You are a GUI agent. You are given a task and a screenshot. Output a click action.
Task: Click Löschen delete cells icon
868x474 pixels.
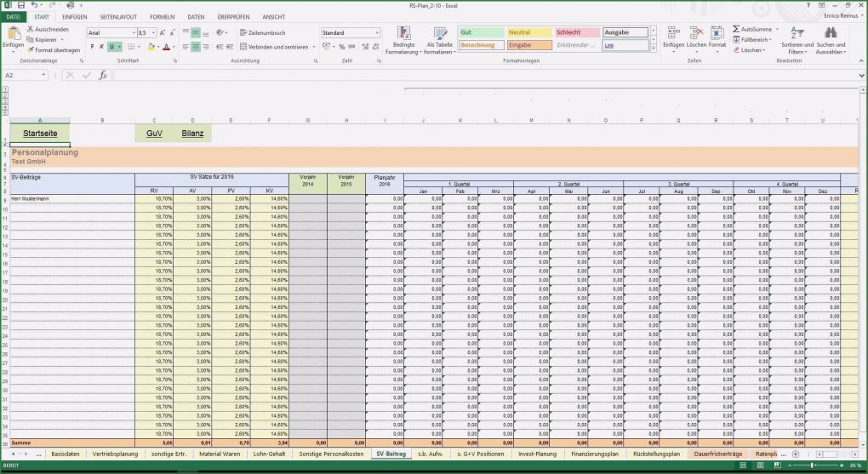pos(696,33)
